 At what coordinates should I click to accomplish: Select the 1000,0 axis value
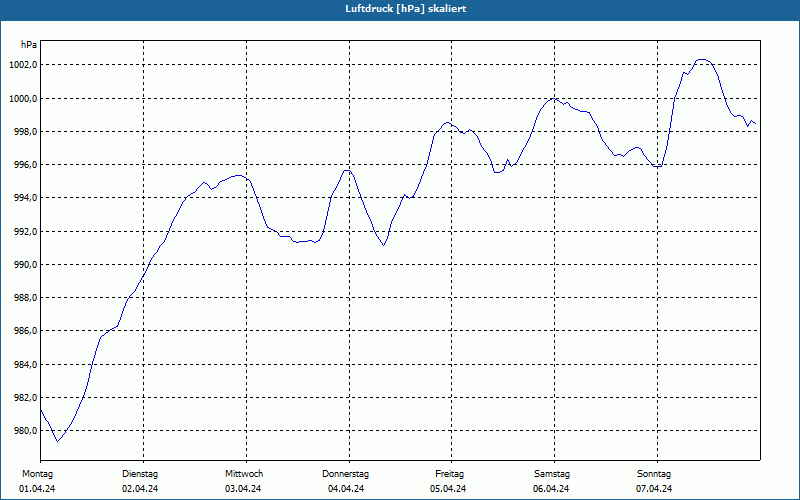click(23, 98)
